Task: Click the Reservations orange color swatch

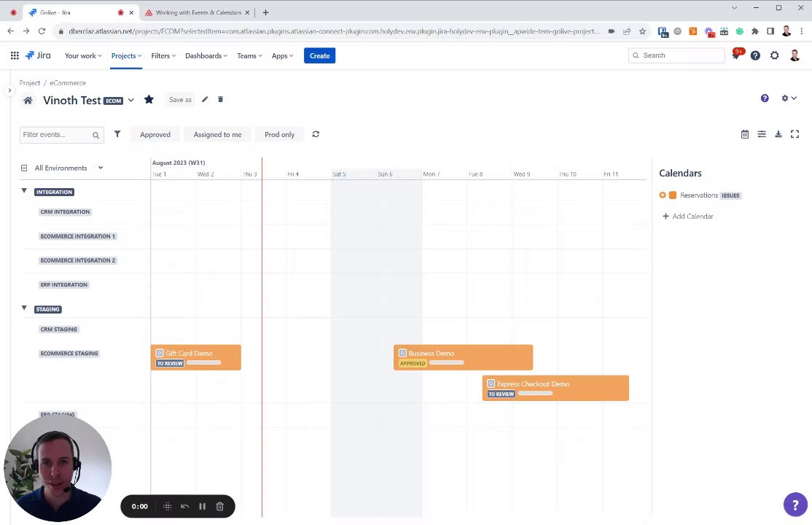Action: pyautogui.click(x=673, y=195)
